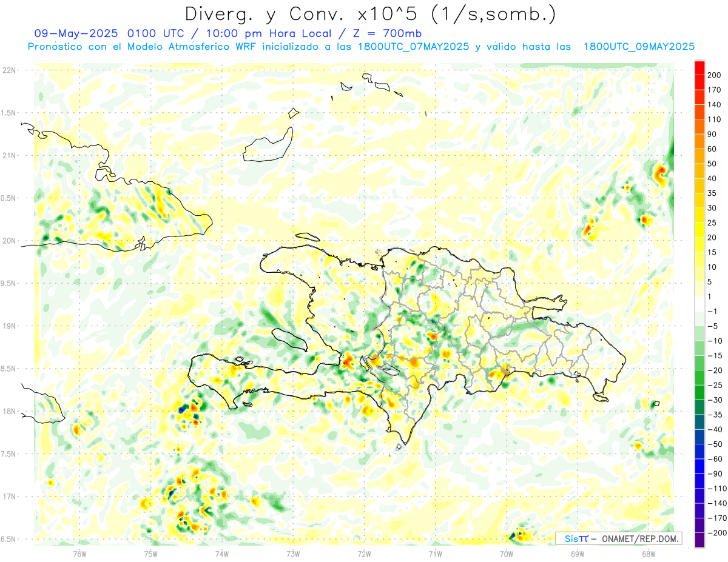
Task: Click the longitude label "69W"
Action: pyautogui.click(x=577, y=553)
